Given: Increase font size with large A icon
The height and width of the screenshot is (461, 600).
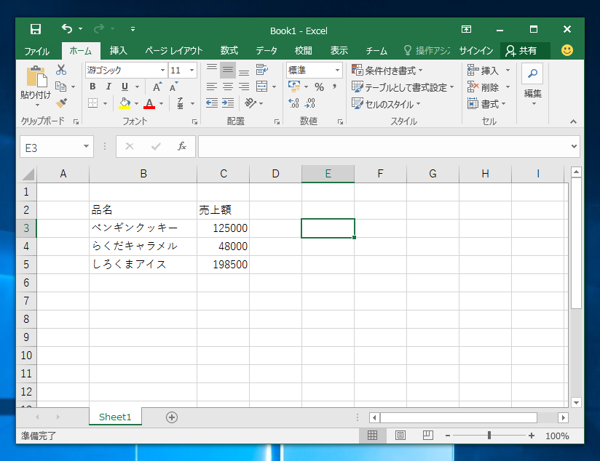Looking at the screenshot, I should click(157, 87).
